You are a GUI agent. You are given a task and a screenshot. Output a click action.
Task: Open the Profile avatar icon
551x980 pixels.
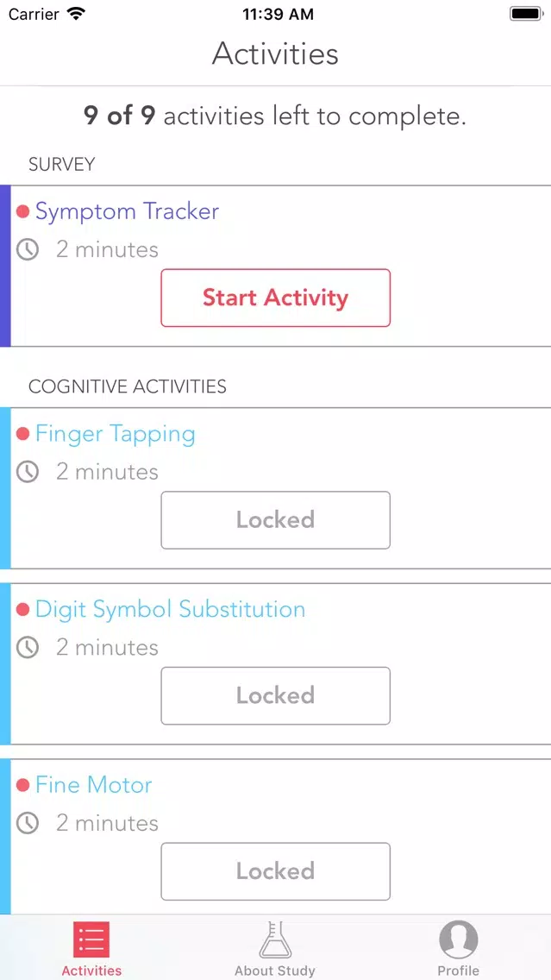click(459, 939)
